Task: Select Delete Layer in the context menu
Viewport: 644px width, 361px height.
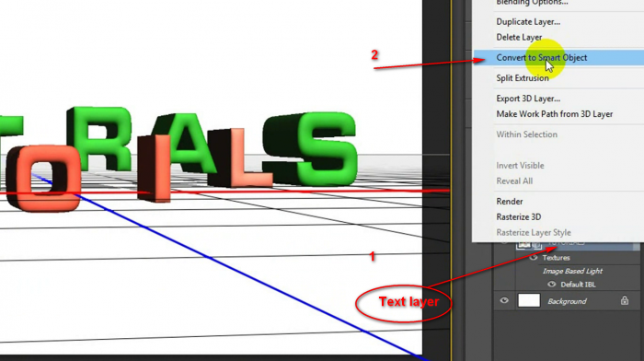Action: coord(519,38)
